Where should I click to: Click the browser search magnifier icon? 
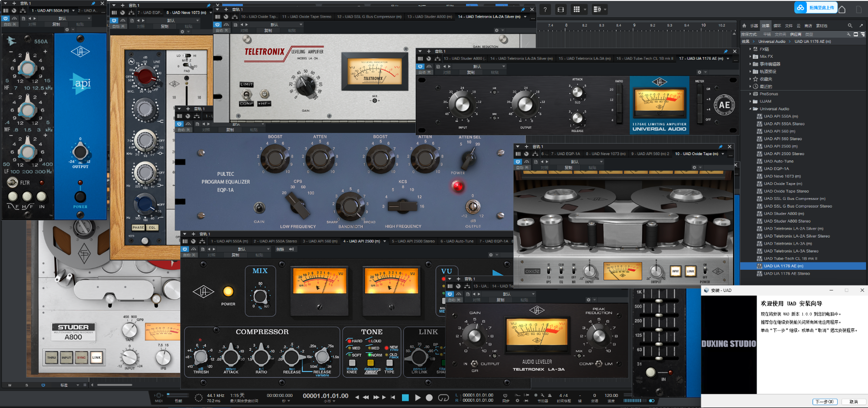pos(850,26)
